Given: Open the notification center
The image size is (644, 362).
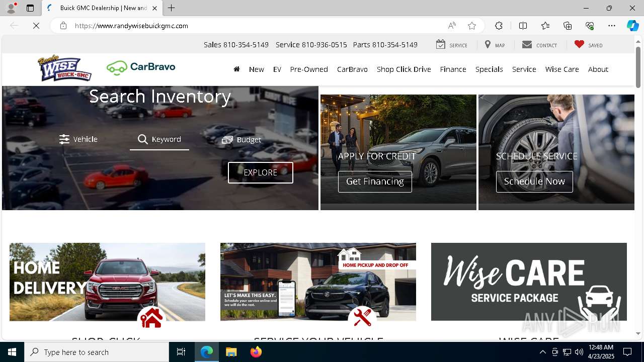Looking at the screenshot, I should pyautogui.click(x=627, y=352).
